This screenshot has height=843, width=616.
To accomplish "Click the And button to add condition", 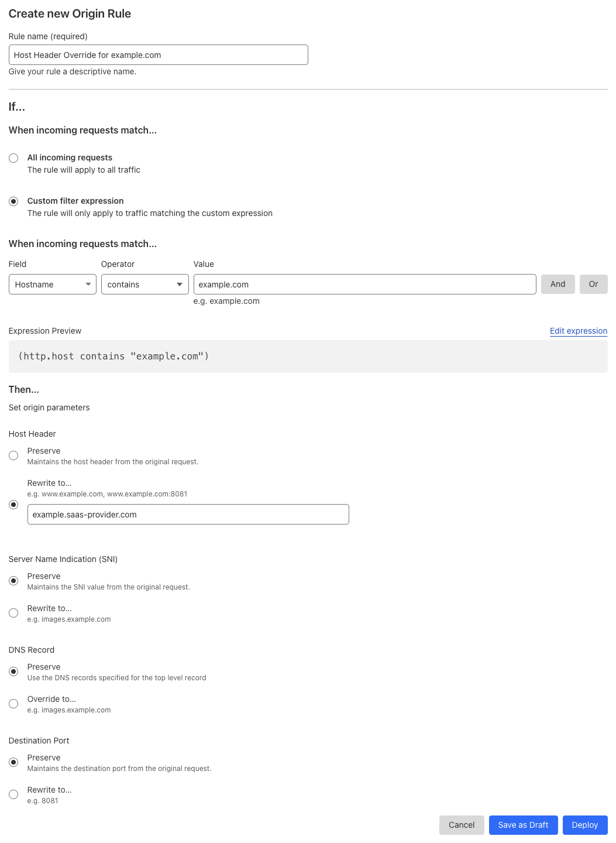I will [557, 284].
